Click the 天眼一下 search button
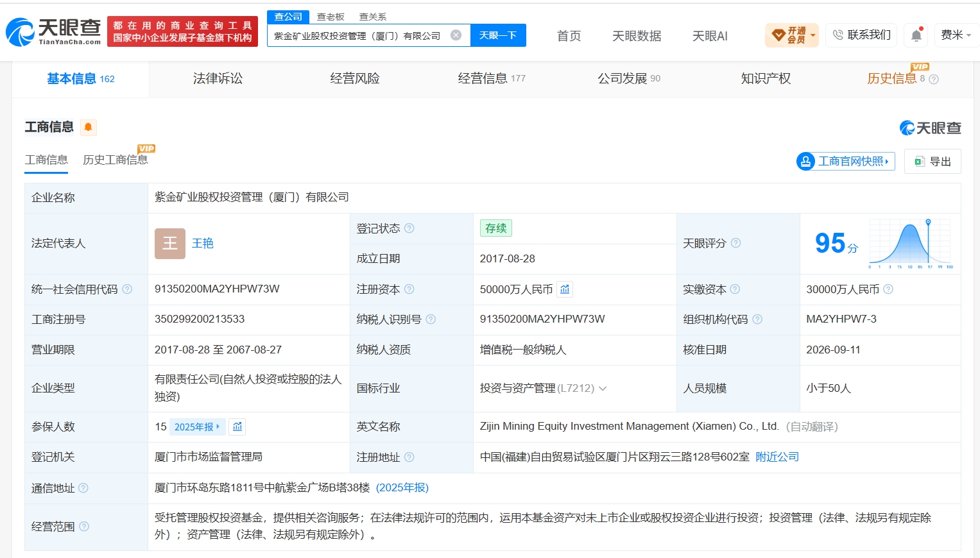The height and width of the screenshot is (558, 980). point(498,35)
